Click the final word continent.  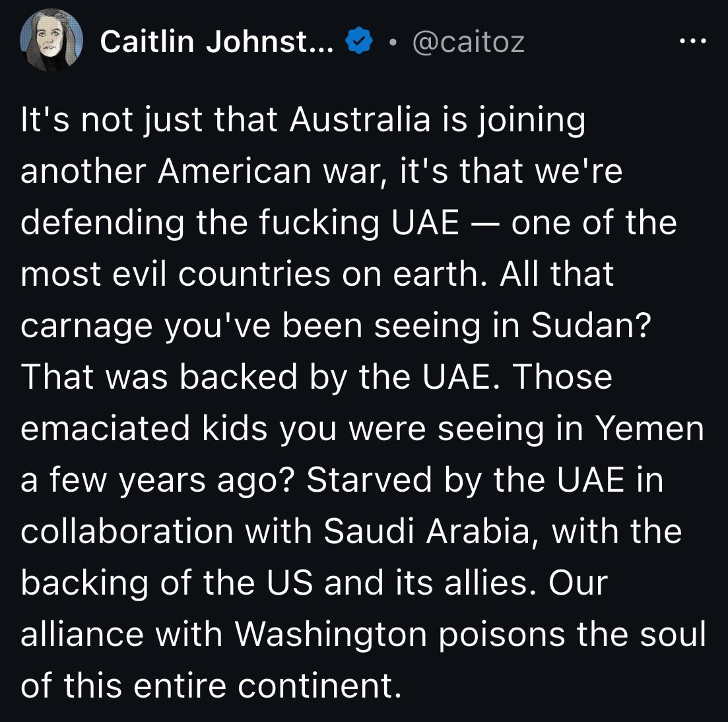pos(319,686)
